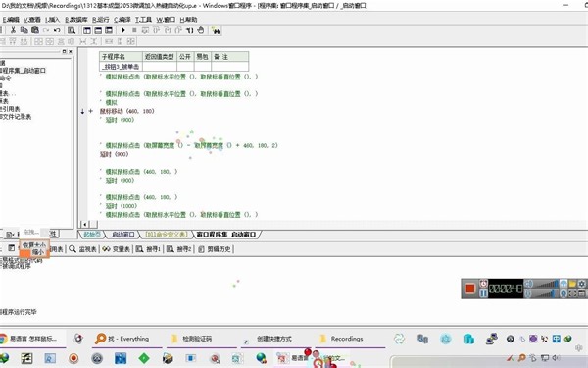Viewport: 588px width, 368px height.
Task: Open the B.数据库 menu
Action: (x=76, y=20)
